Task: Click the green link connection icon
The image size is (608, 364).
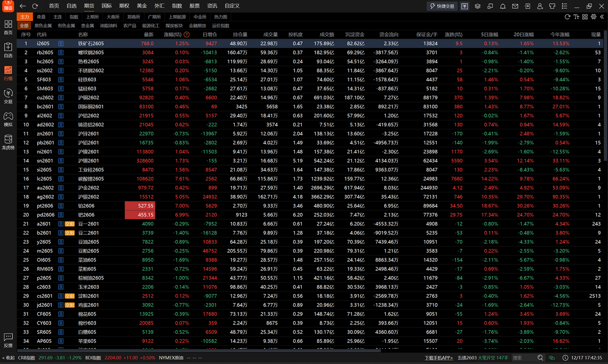Action: pos(552,358)
